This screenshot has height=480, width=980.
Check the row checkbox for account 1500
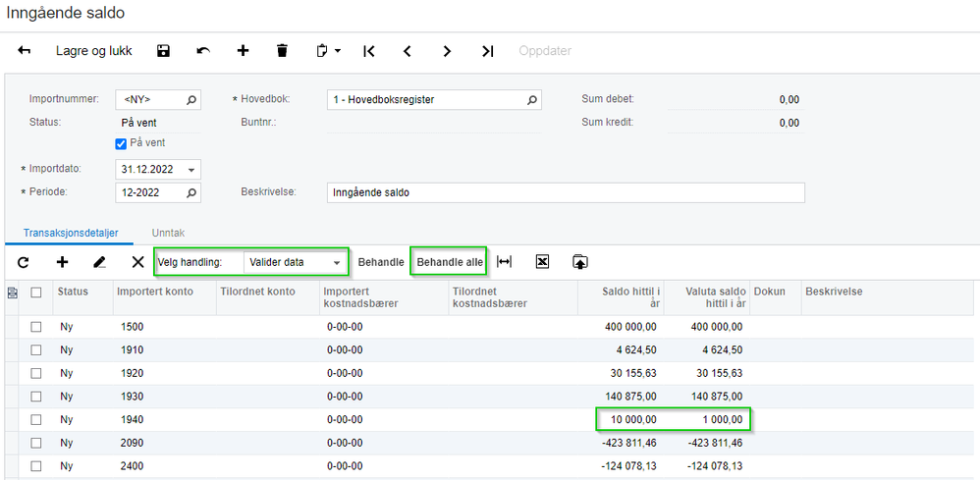[x=36, y=326]
